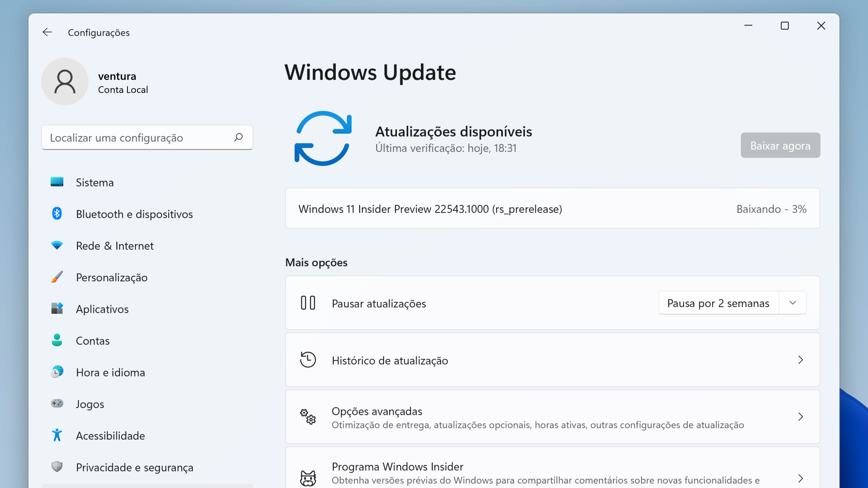Expand Programa Windows Insider via chevron
The image size is (868, 488).
(801, 478)
